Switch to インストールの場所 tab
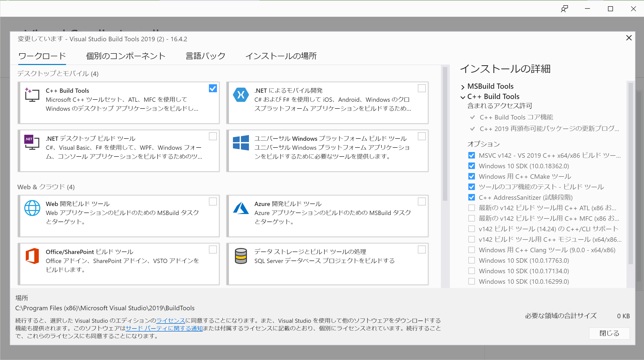The width and height of the screenshot is (644, 360). pos(281,56)
